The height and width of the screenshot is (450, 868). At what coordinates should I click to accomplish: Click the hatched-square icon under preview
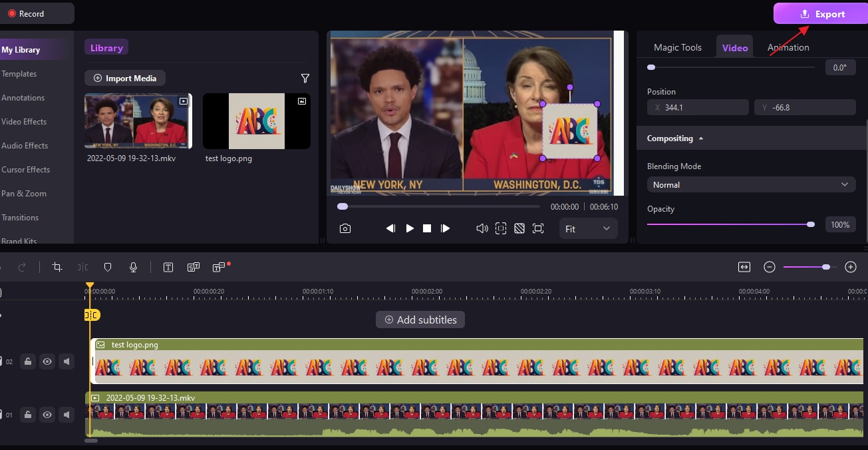pyautogui.click(x=519, y=228)
